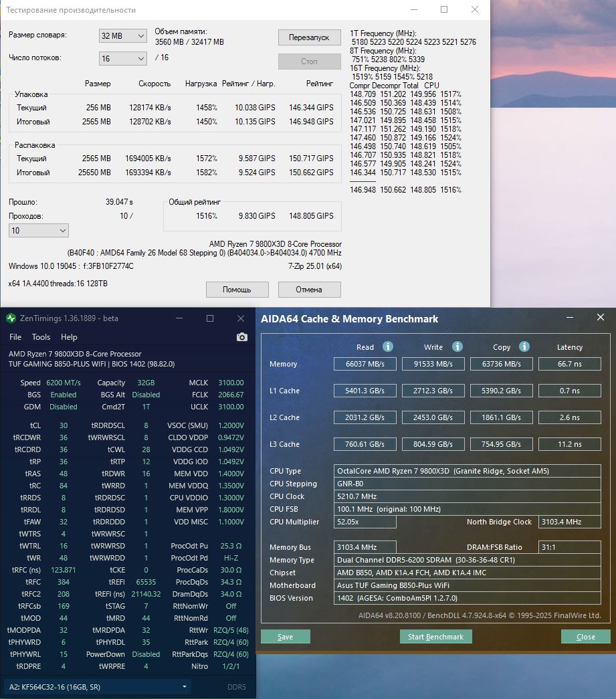Viewport: 616px width, 699px height.
Task: Click the Помощь help button
Action: click(237, 290)
